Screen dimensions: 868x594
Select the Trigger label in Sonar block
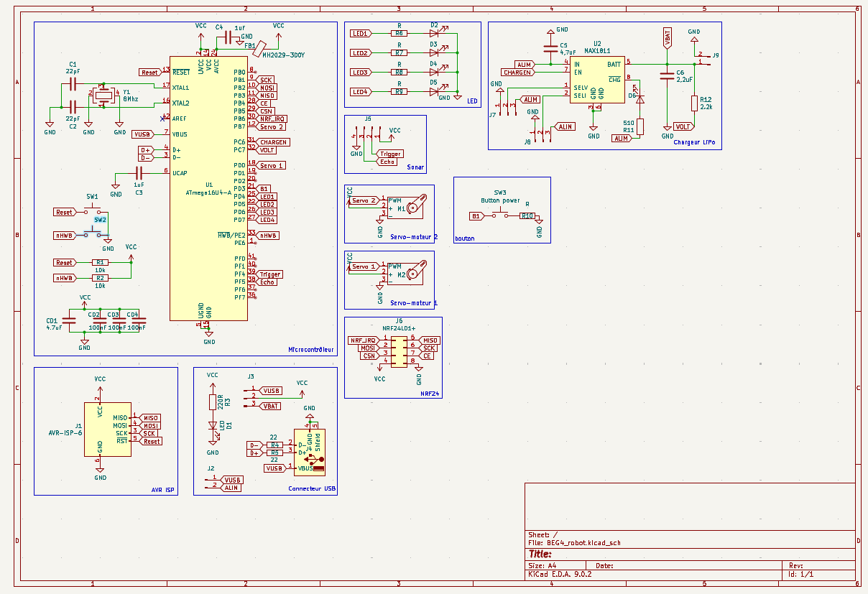390,154
